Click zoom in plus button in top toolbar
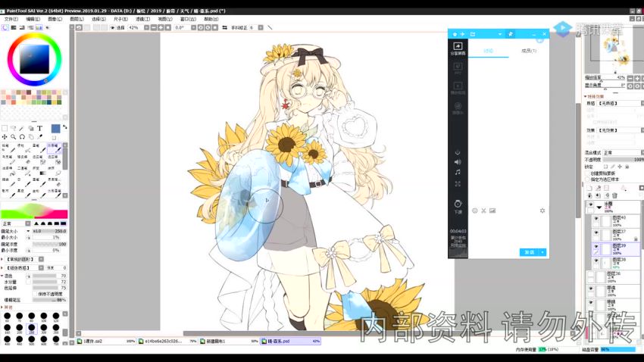 click(161, 27)
